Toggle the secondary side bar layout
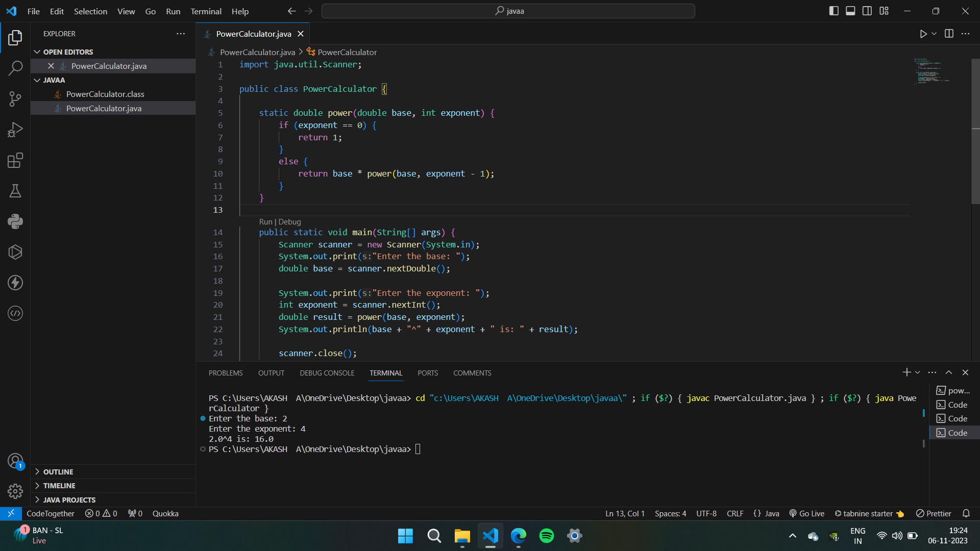The width and height of the screenshot is (980, 551). (x=867, y=11)
